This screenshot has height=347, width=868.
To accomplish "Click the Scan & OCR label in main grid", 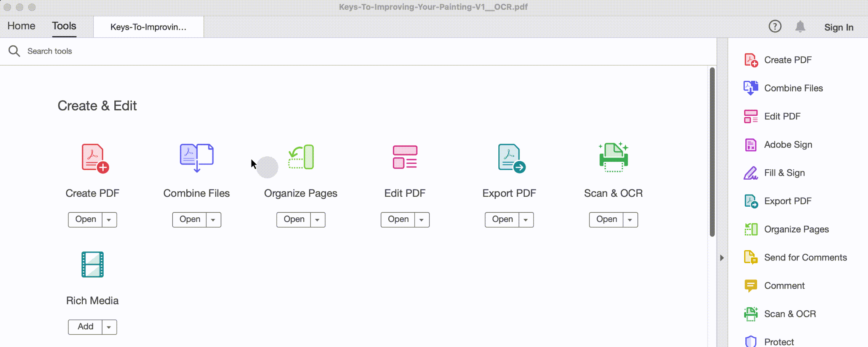I will [613, 193].
